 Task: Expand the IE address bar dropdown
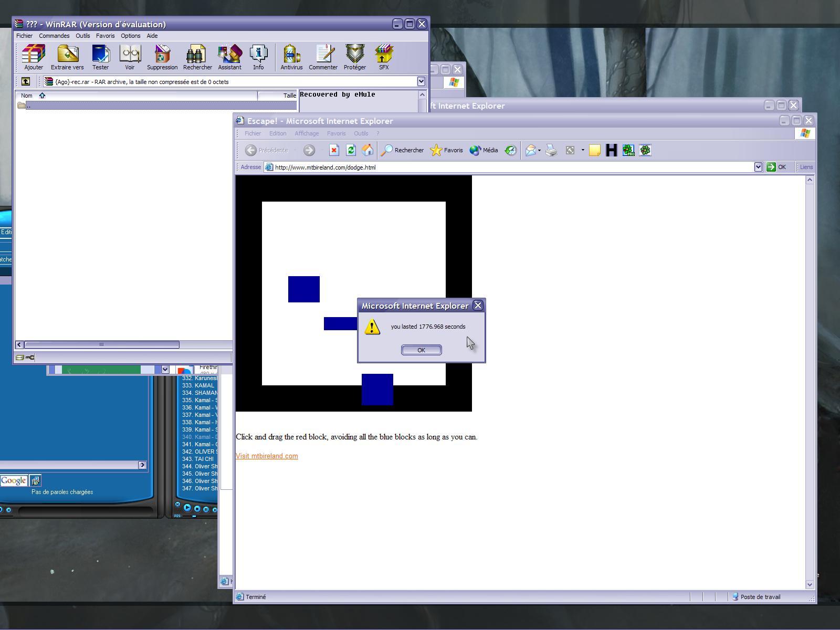click(x=758, y=167)
